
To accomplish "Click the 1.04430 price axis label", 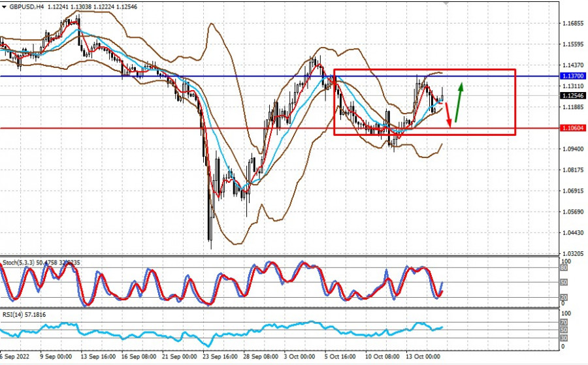I will click(573, 233).
